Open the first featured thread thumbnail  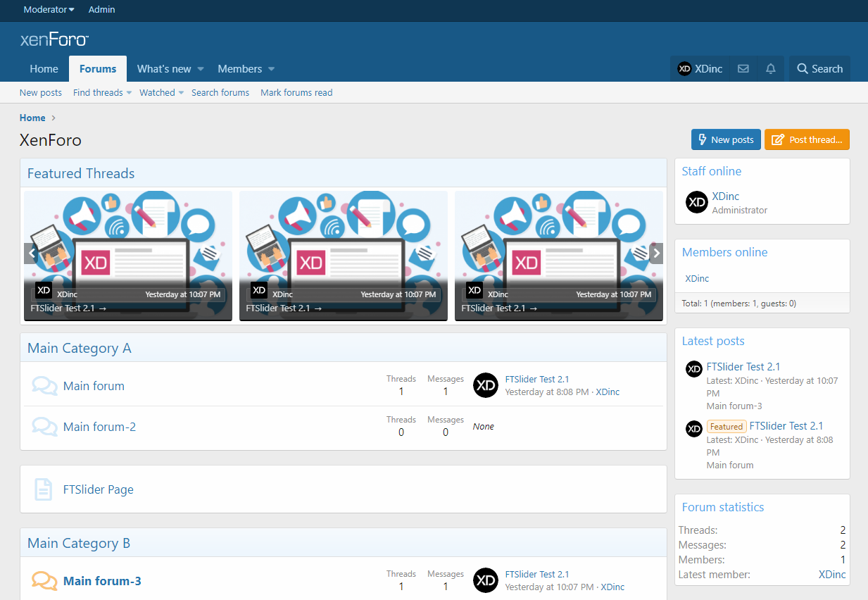tap(128, 239)
